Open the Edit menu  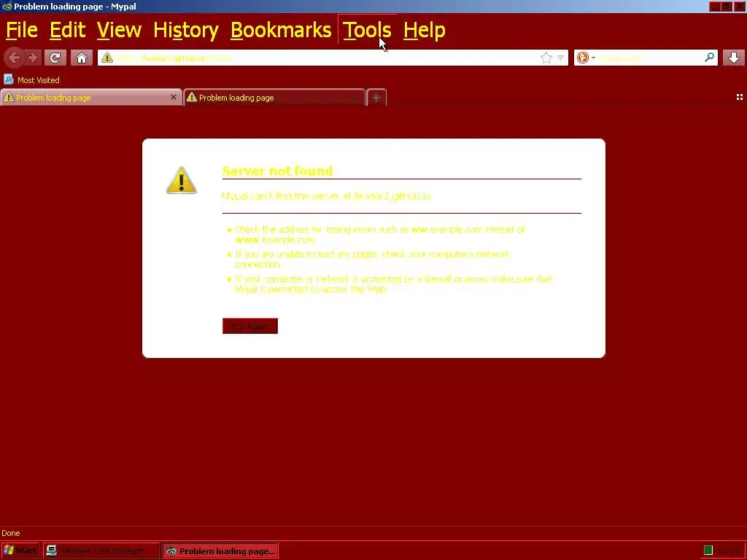pos(67,30)
